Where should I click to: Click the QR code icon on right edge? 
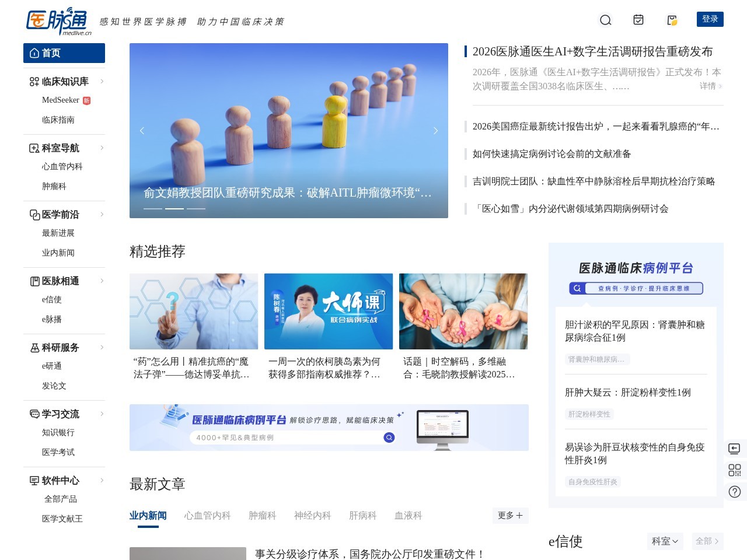pos(734,470)
